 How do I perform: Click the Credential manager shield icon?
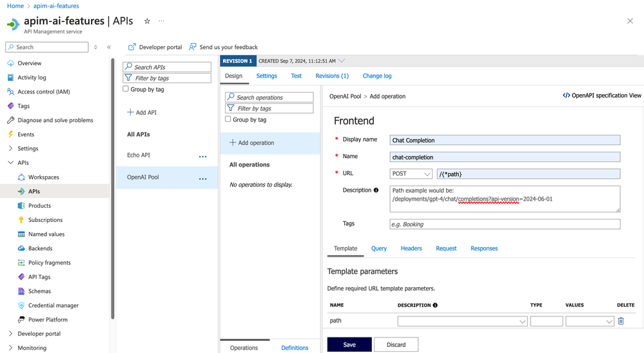21,305
